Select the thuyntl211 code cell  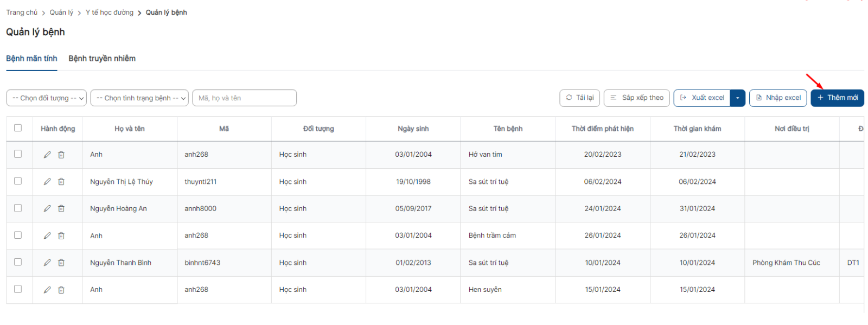pyautogui.click(x=224, y=182)
